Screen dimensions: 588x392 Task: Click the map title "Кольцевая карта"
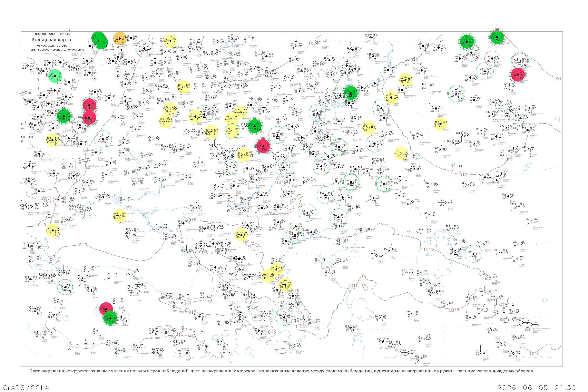(51, 40)
